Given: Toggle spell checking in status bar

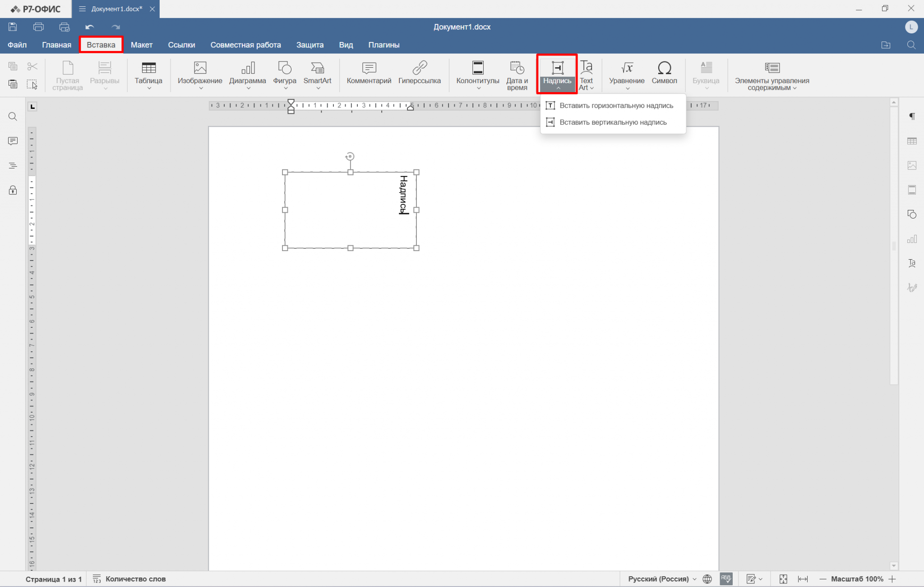Looking at the screenshot, I should (x=726, y=579).
